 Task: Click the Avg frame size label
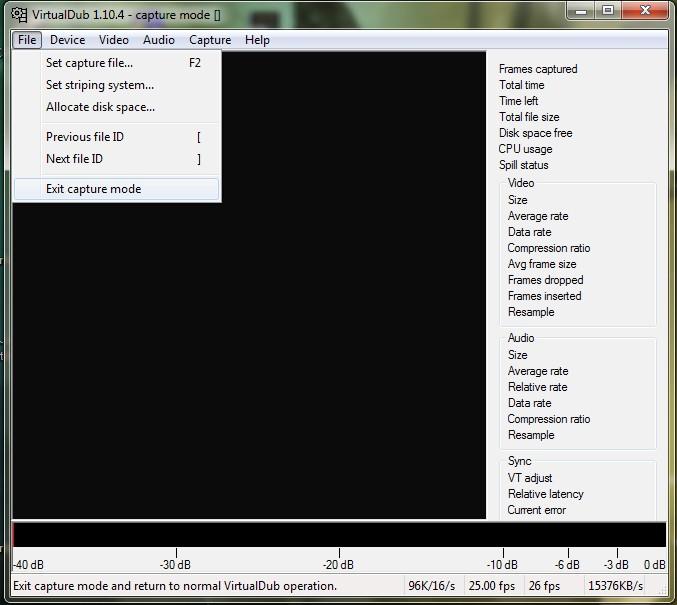coord(542,264)
